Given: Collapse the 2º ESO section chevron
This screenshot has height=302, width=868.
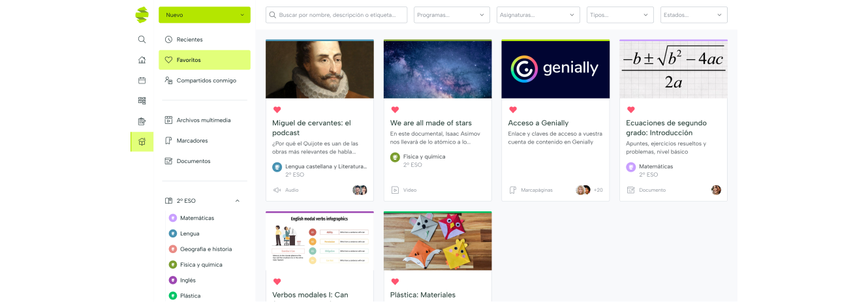Looking at the screenshot, I should tap(238, 201).
